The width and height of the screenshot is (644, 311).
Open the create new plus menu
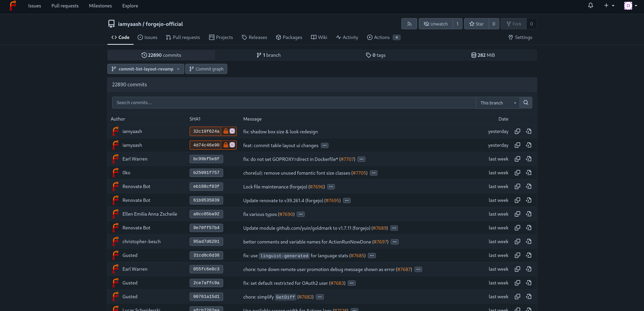tap(609, 5)
